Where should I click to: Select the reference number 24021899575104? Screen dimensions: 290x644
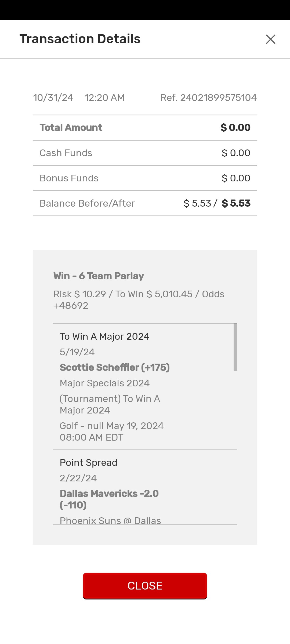(208, 98)
